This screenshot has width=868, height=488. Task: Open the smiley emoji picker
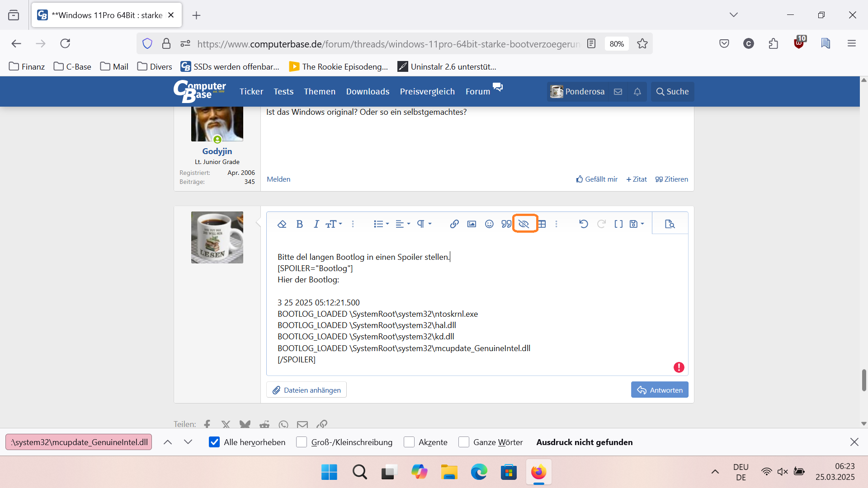click(x=489, y=224)
